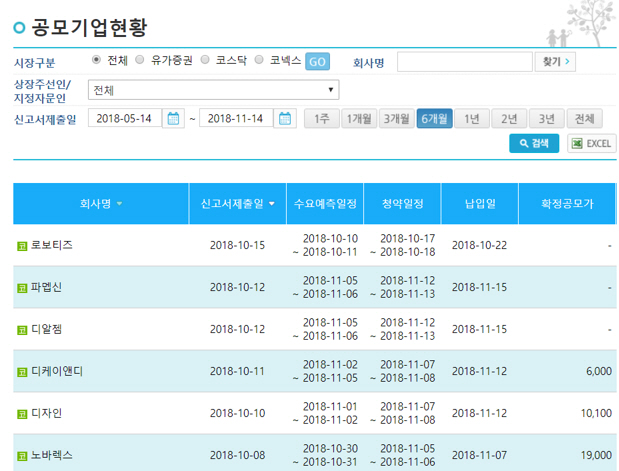Choose the 3개월 period tab
The width and height of the screenshot is (619, 471).
tap(397, 118)
